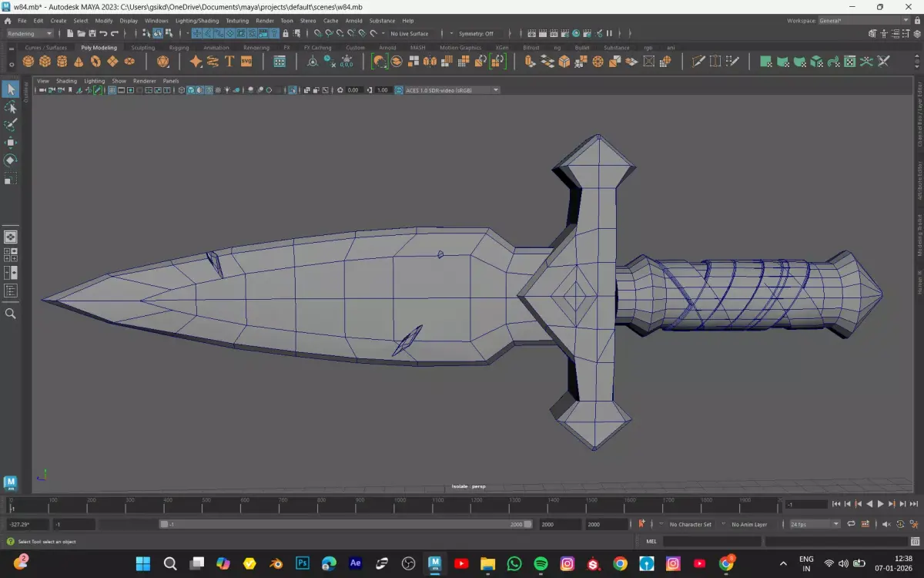Toggle the lock selection padlock icon

(286, 34)
